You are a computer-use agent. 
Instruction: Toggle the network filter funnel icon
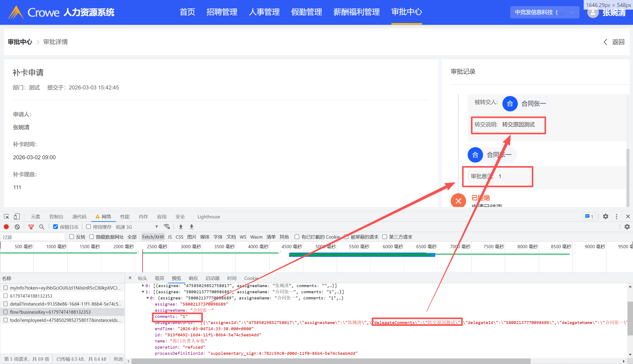click(31, 227)
